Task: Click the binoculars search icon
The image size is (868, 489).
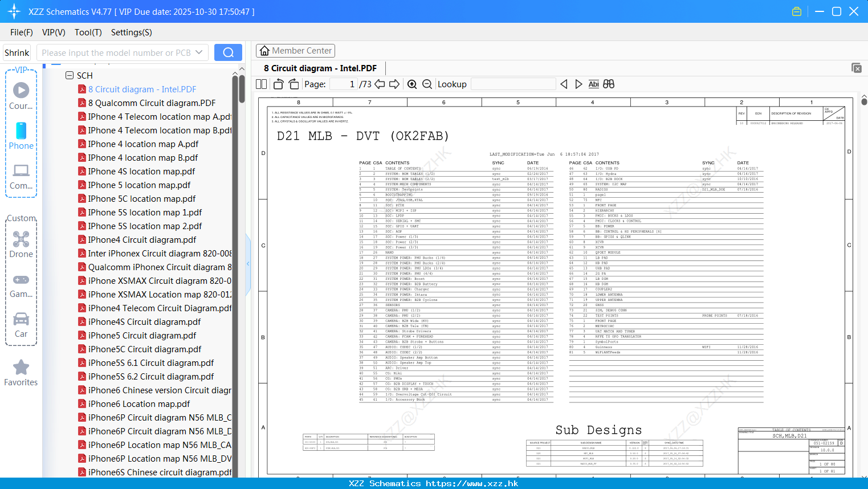Action: (609, 84)
